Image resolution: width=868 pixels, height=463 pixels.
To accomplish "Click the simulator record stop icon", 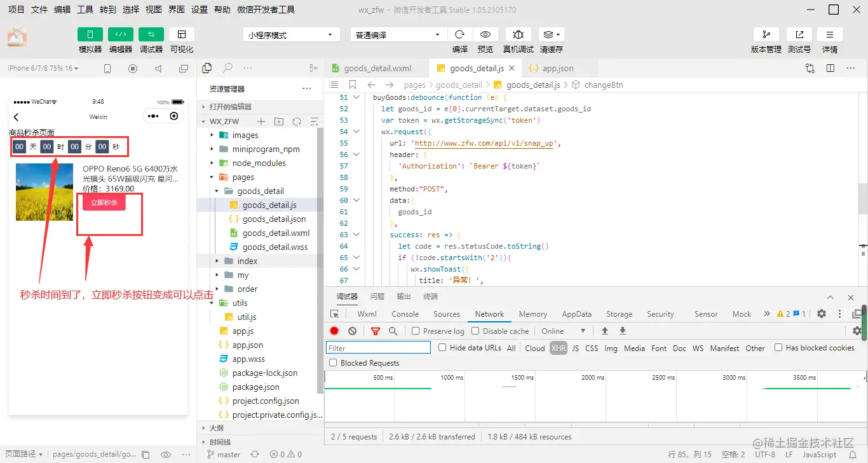I will point(133,68).
